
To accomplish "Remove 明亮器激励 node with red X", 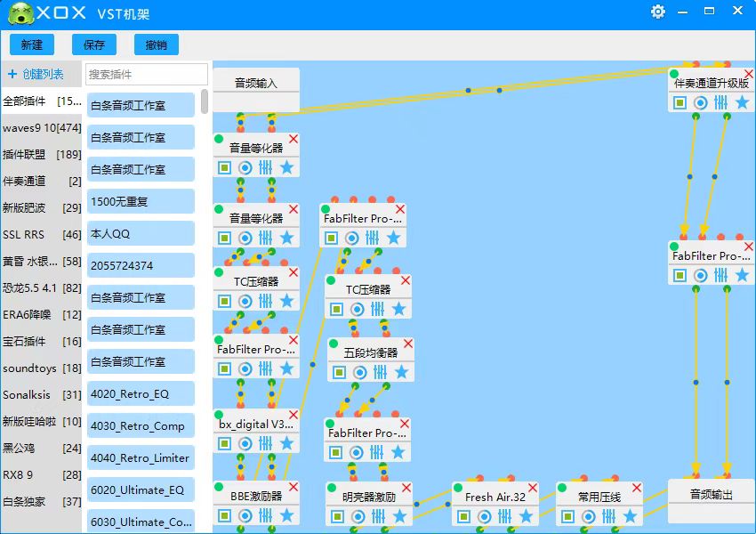I will pos(406,488).
